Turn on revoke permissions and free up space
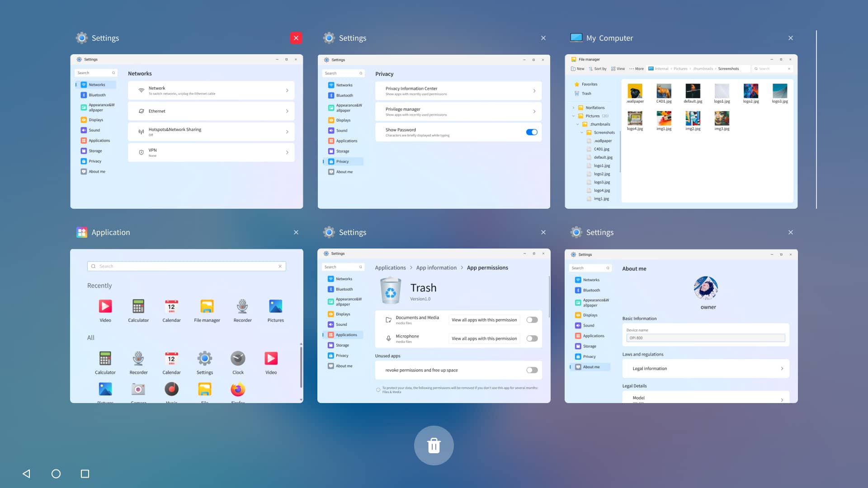 (531, 370)
